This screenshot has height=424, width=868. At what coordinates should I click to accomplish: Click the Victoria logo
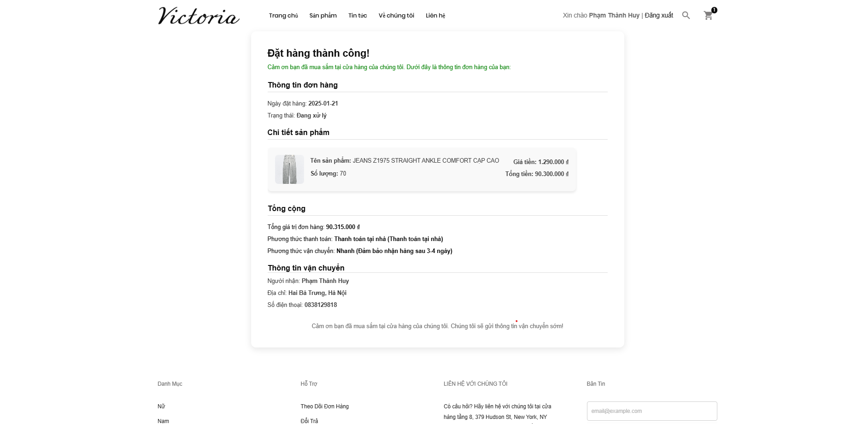pos(199,16)
